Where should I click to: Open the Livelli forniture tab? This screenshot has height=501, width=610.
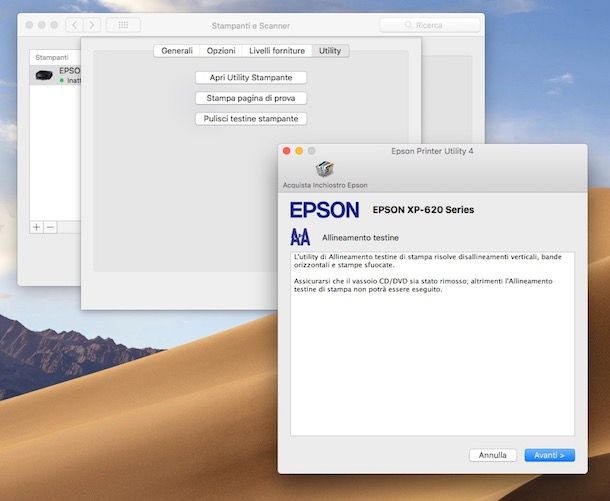(277, 51)
